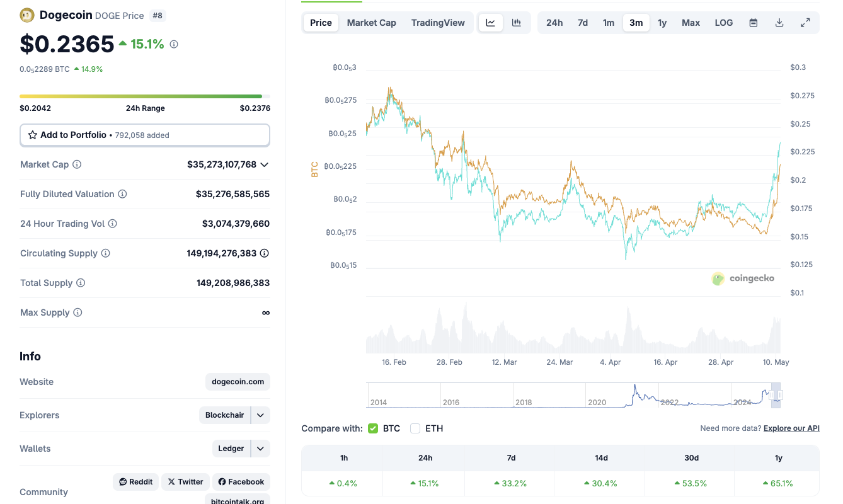Enable the ETH comparison checkbox

point(415,428)
